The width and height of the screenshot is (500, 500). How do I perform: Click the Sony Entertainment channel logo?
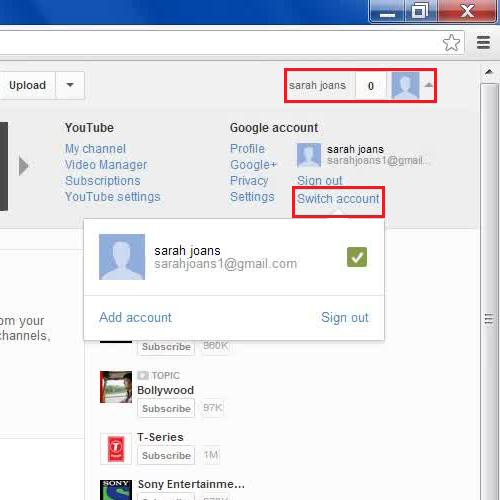(x=116, y=490)
